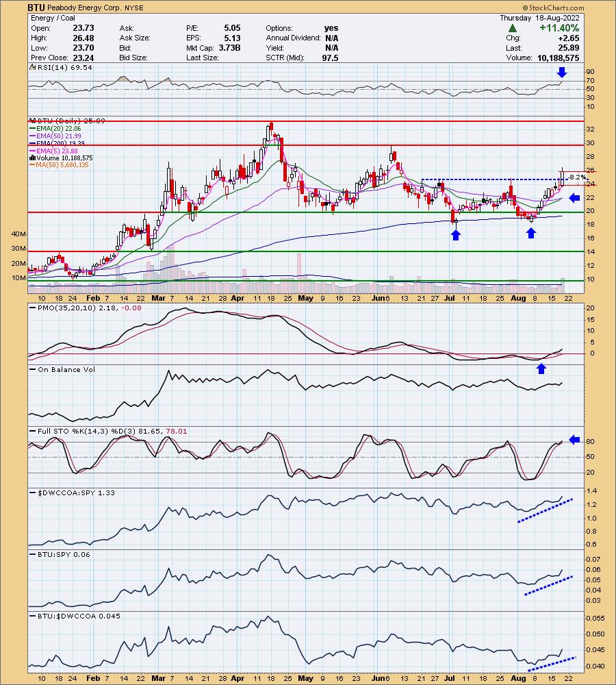616x685 pixels.
Task: Select the Last value 25.89 in header
Action: pyautogui.click(x=569, y=48)
